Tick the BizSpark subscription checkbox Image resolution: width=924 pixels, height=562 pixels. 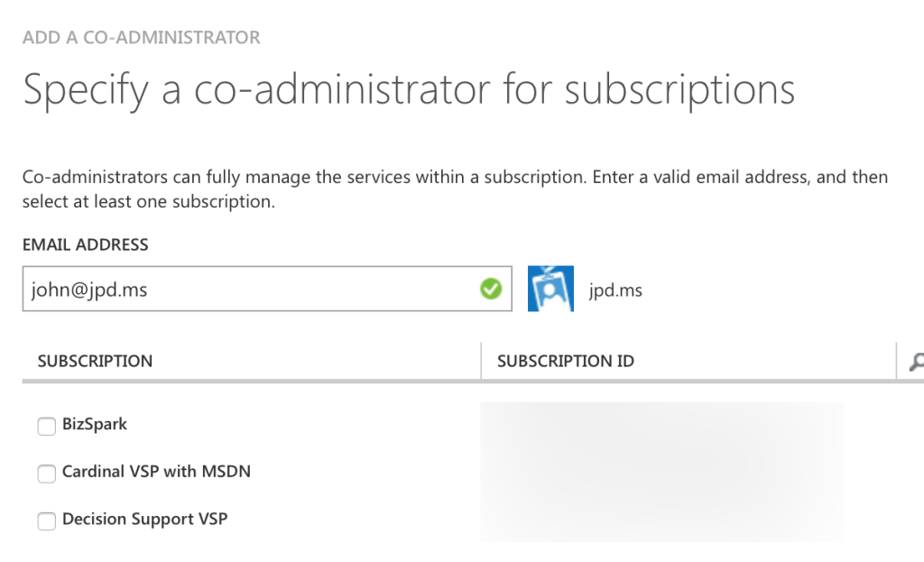pos(47,426)
